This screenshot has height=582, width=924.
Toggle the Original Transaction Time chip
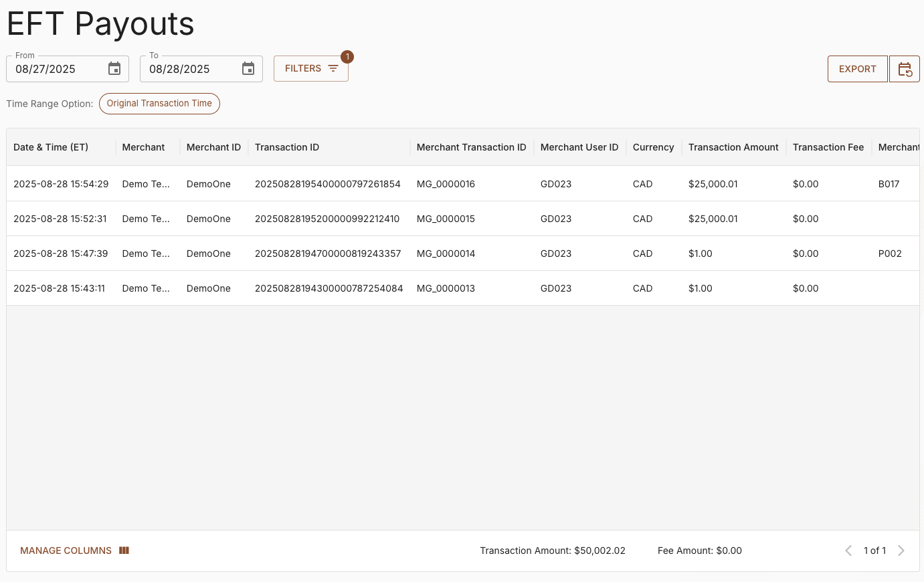pos(159,104)
